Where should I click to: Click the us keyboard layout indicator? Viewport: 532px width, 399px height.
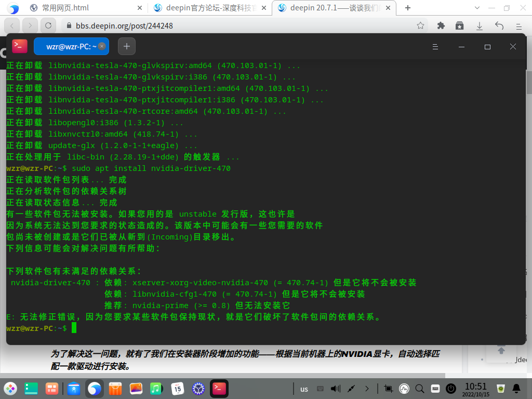point(304,389)
